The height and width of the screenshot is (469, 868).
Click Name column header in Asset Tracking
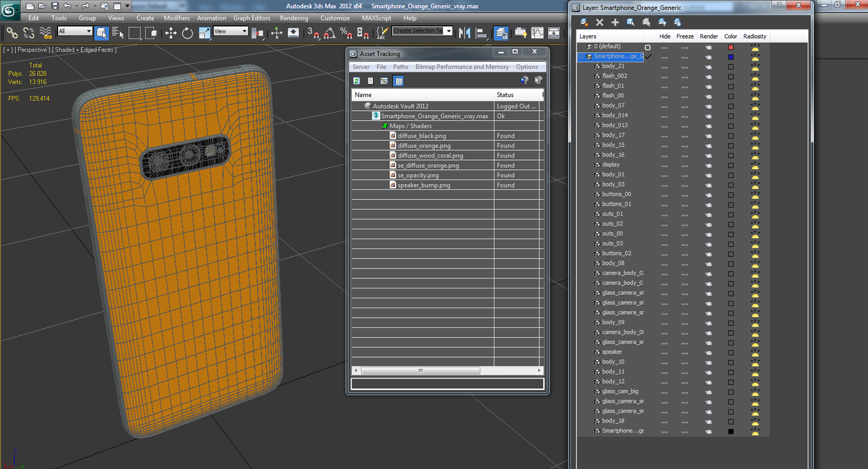[423, 95]
